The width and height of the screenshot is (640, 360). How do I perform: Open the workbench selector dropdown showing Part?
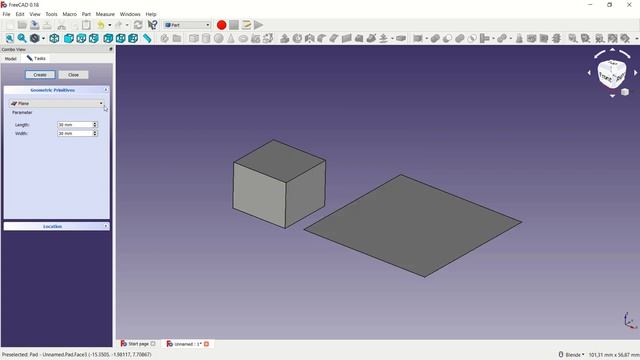coord(187,25)
